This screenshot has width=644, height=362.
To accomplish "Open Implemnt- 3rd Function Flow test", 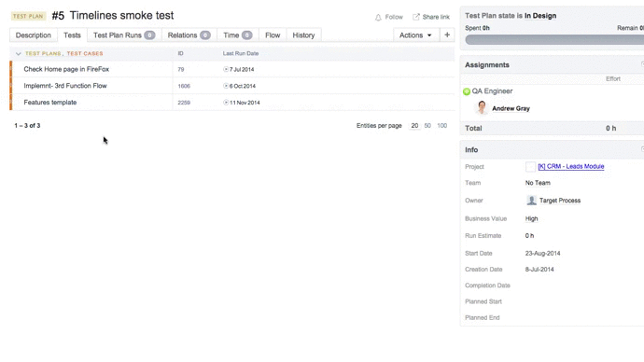I will pyautogui.click(x=65, y=86).
